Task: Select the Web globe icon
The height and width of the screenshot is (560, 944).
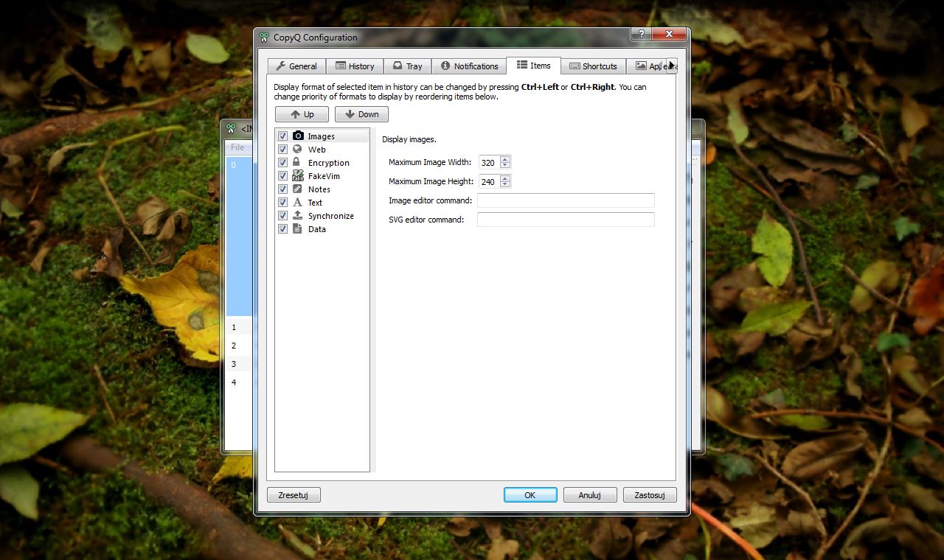Action: pos(298,149)
